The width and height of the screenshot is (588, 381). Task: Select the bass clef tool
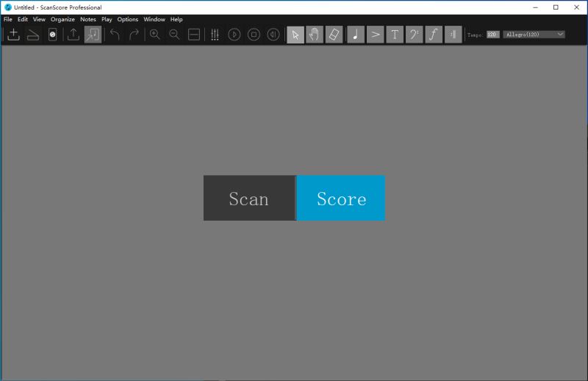[x=415, y=35]
